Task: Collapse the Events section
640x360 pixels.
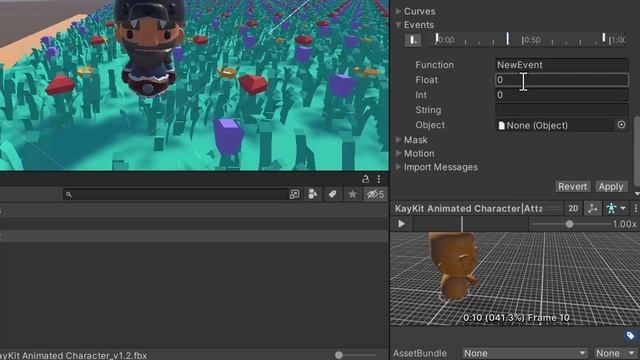Action: tap(398, 25)
